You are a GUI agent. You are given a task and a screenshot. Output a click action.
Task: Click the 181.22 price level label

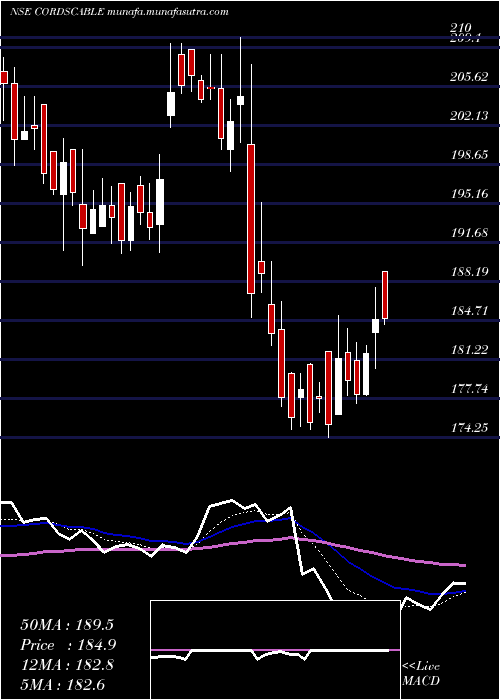coord(469,350)
